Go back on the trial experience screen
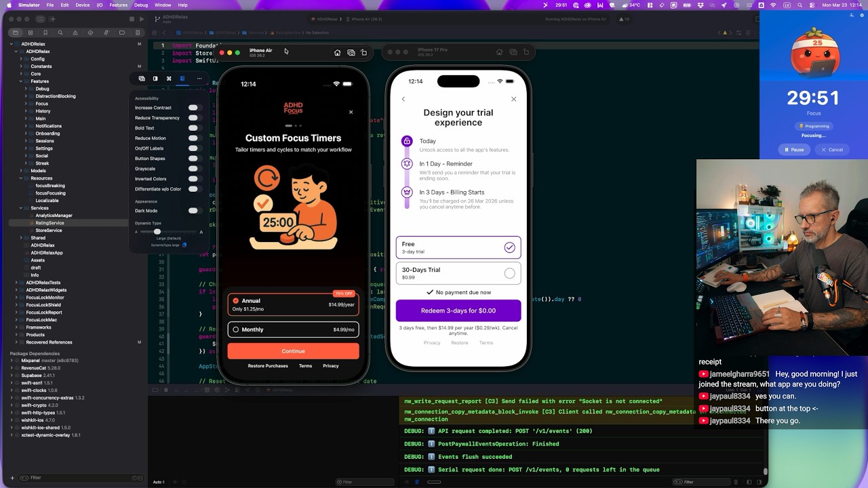The width and height of the screenshot is (868, 488). (403, 99)
